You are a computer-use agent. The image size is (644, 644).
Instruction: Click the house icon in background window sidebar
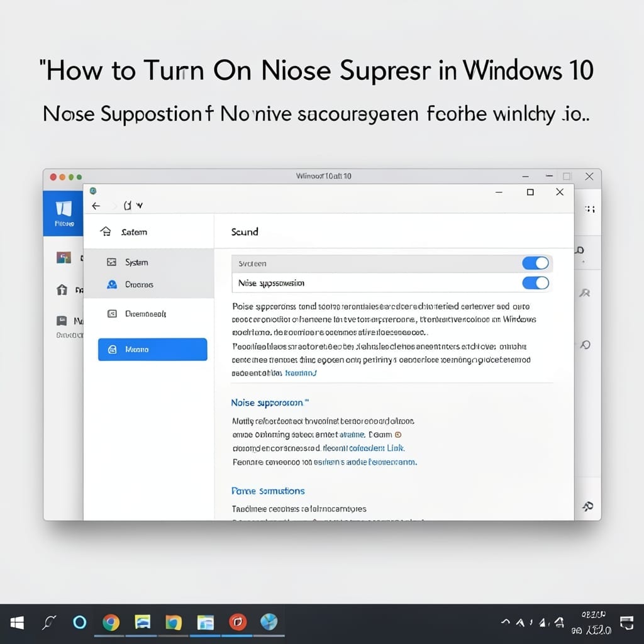(62, 289)
